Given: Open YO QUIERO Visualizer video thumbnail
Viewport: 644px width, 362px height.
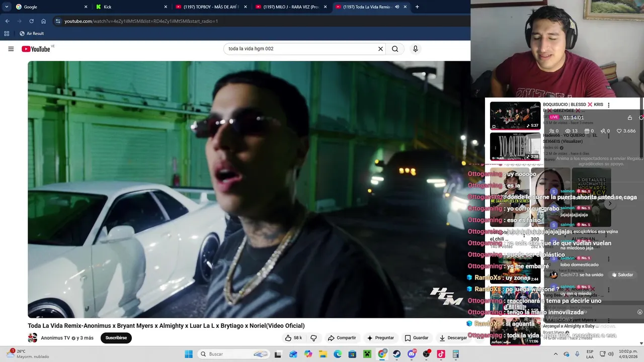Looking at the screenshot, I should pyautogui.click(x=515, y=146).
